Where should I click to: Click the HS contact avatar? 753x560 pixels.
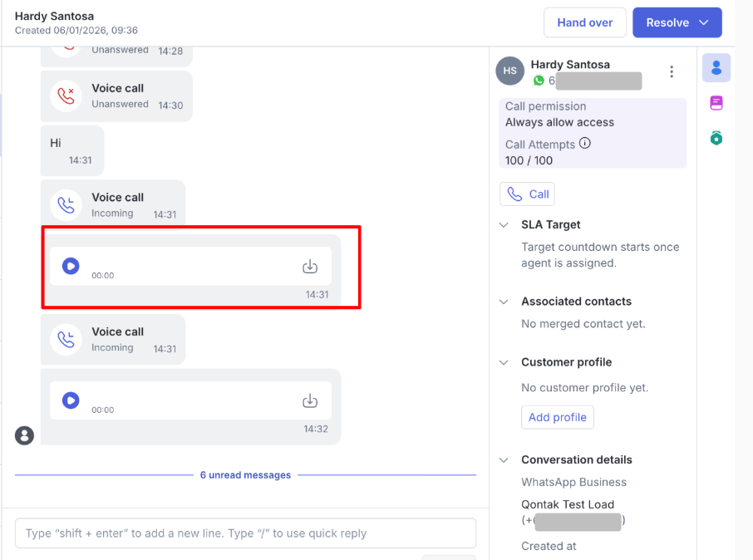[509, 71]
